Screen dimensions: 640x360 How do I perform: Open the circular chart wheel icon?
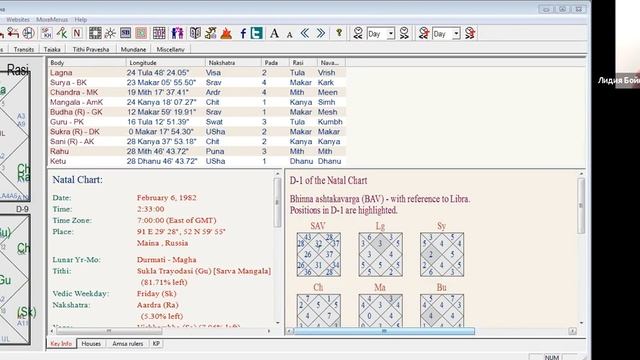click(x=29, y=33)
